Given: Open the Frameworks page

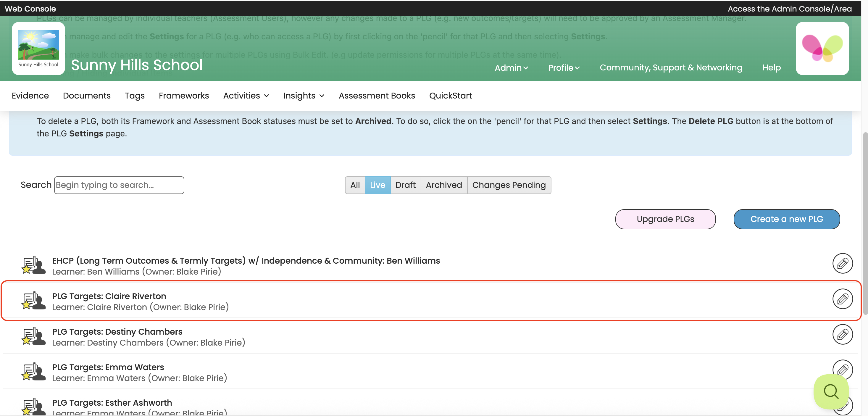Looking at the screenshot, I should coord(184,96).
